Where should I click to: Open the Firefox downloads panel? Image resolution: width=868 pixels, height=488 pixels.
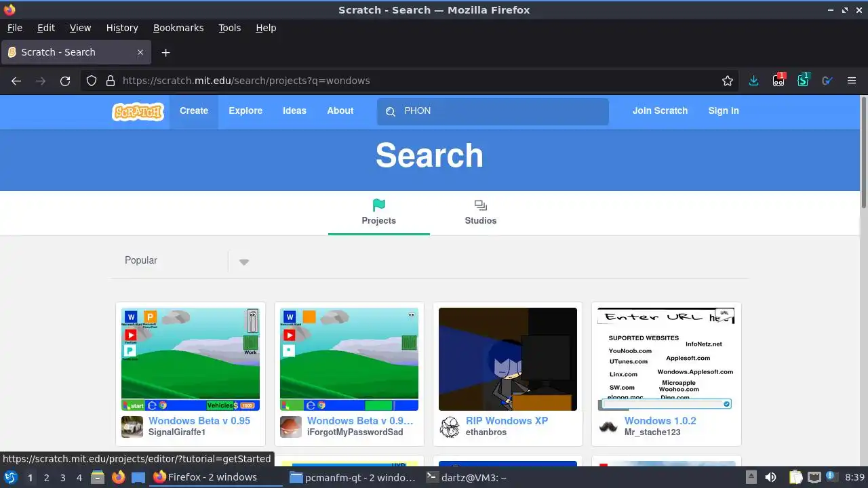753,81
